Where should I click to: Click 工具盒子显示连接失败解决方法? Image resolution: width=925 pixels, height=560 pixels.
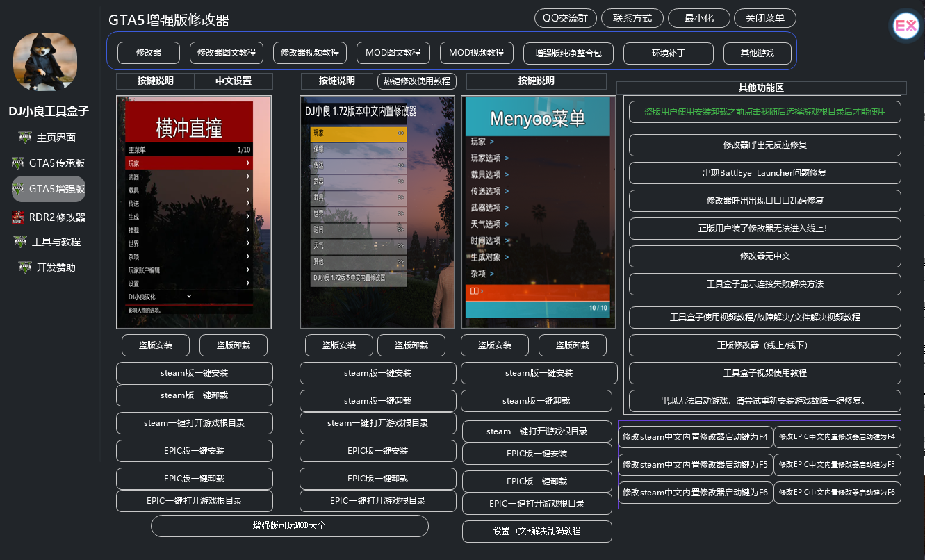[x=765, y=284]
